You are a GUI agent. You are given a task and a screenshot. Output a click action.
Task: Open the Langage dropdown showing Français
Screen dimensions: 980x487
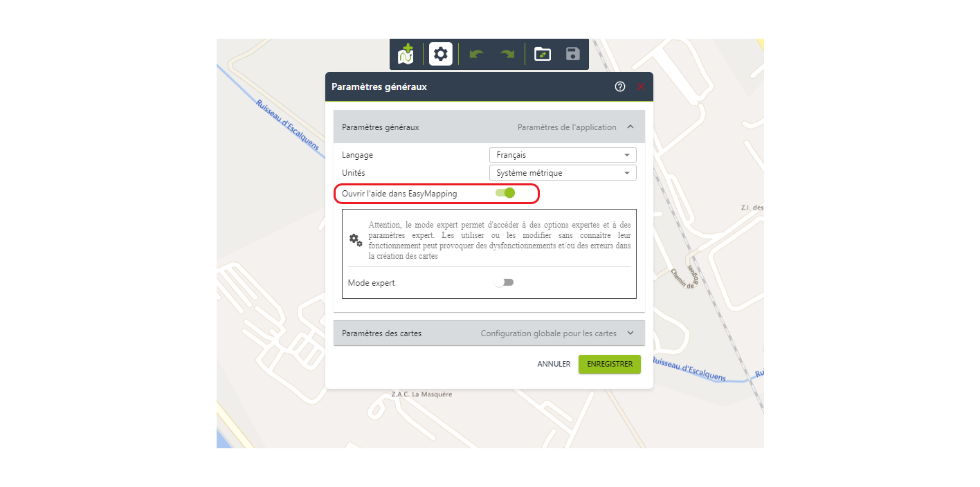[562, 155]
